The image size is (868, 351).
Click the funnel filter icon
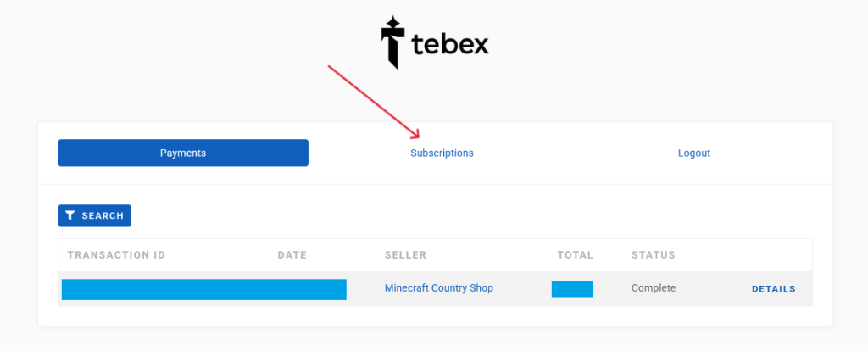click(x=70, y=216)
